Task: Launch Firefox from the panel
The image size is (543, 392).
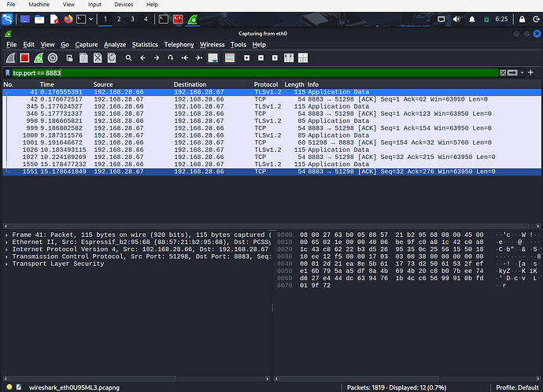Action: [68, 19]
